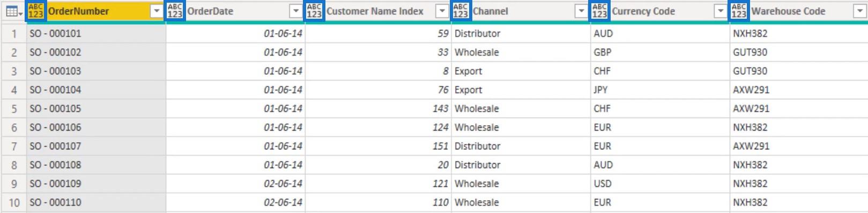Click cell SO - 000109
868x213 pixels.
click(x=97, y=183)
